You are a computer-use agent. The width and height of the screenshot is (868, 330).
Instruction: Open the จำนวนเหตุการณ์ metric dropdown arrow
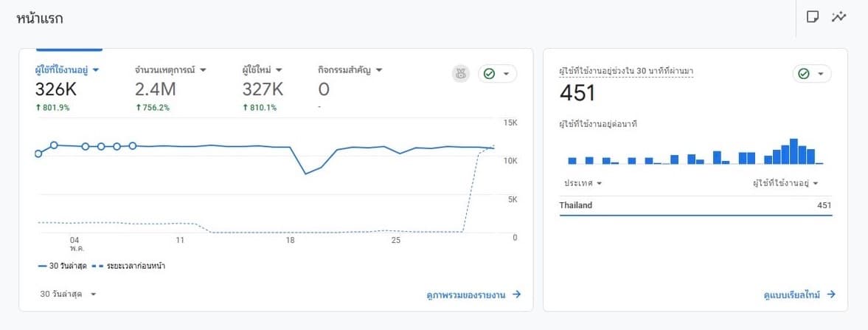click(203, 70)
